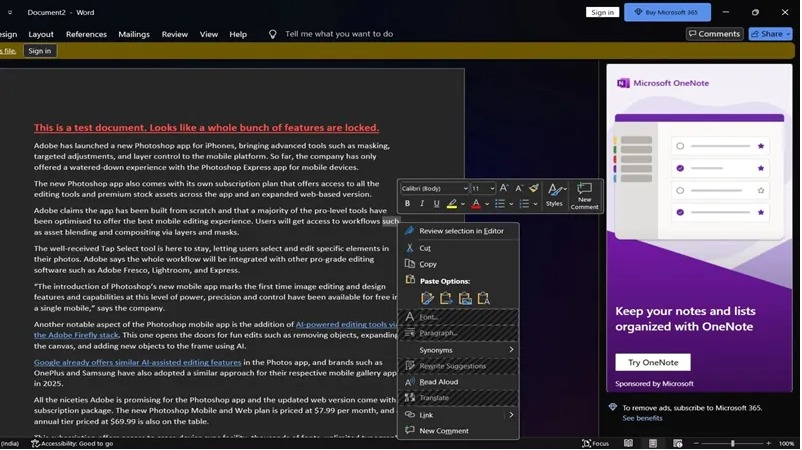Choose Read Aloud from the context menu

438,382
